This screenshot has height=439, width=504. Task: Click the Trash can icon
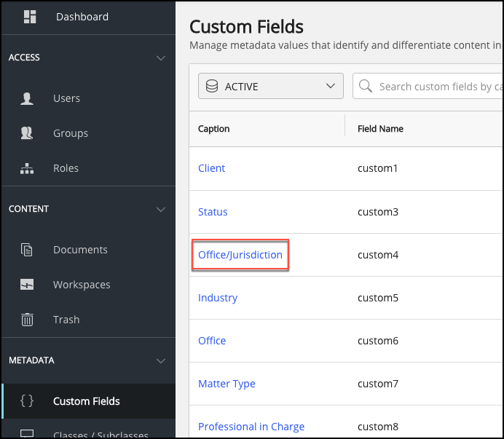tap(27, 320)
